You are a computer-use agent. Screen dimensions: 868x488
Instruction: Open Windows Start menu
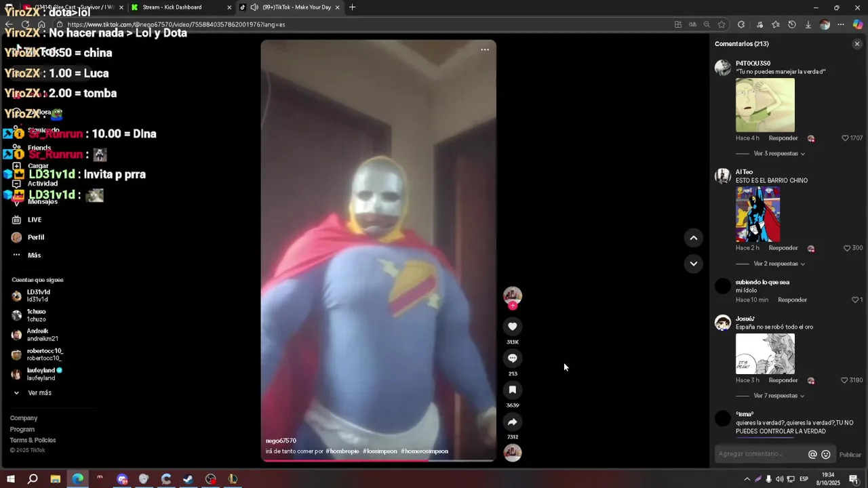click(10, 479)
